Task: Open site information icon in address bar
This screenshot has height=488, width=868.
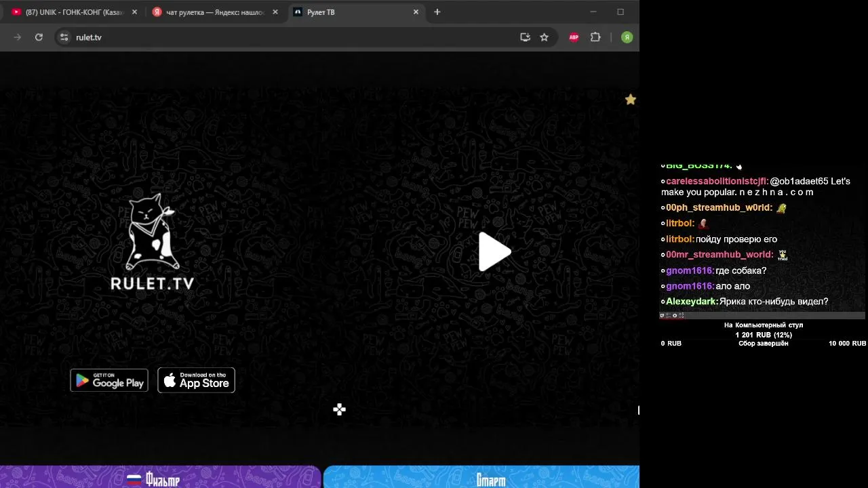Action: coord(64,37)
